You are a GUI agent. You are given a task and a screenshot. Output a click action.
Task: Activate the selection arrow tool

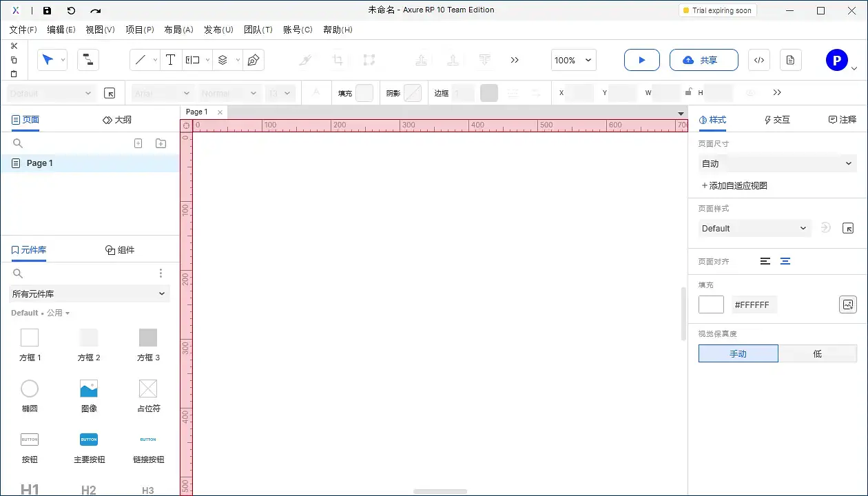pos(48,60)
